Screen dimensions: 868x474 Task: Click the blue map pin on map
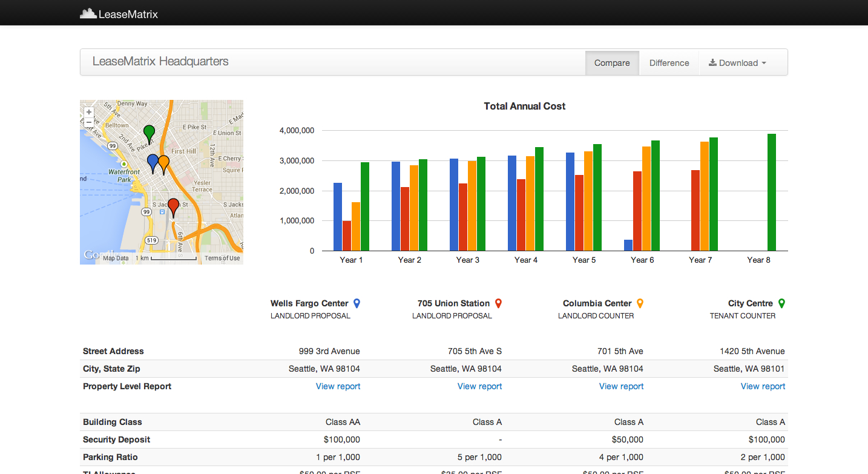[x=153, y=162]
